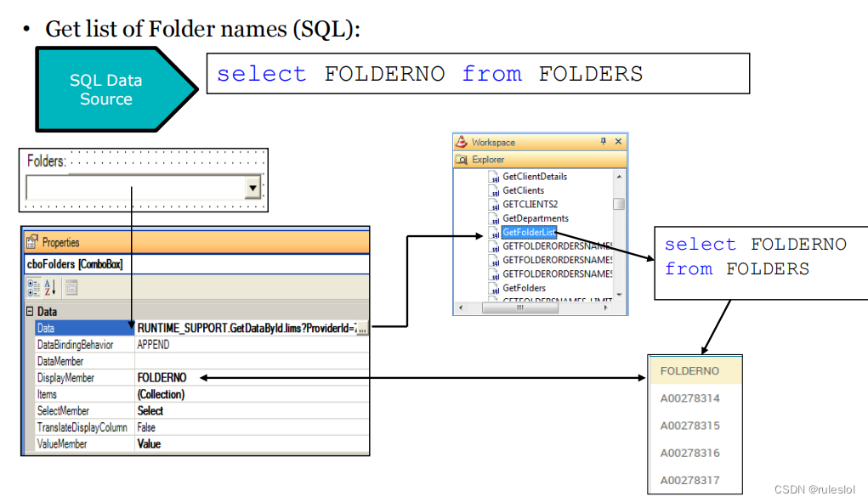Select GetFolderList item in Workspace explorer
Image resolution: width=868 pixels, height=502 pixels.
[530, 234]
